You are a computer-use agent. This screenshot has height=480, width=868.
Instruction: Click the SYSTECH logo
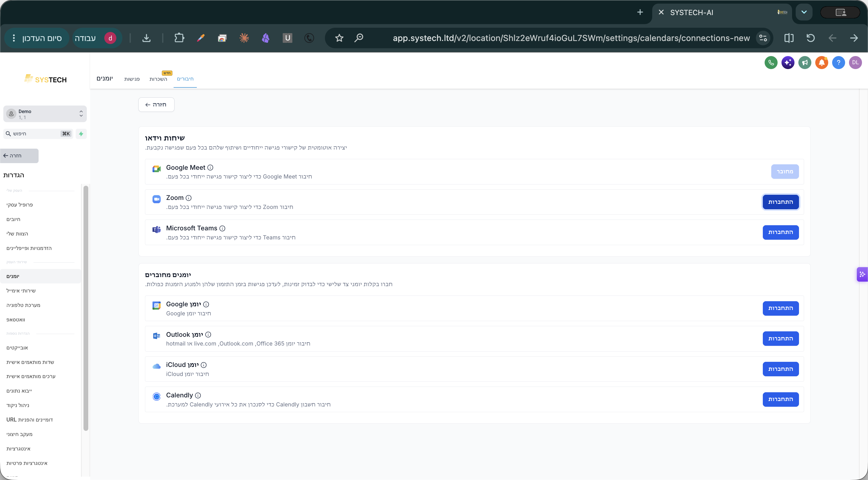[x=45, y=79]
